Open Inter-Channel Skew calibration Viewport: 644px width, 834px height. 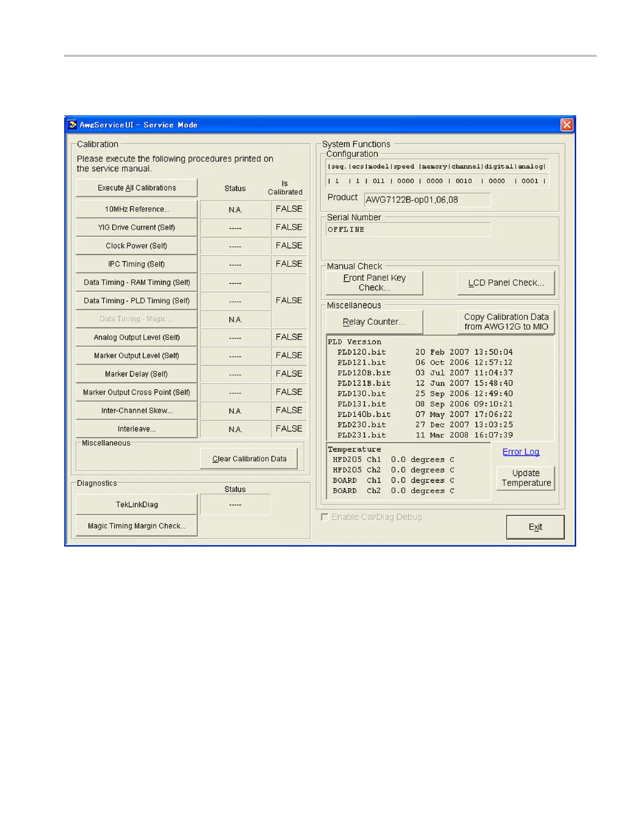pos(137,411)
